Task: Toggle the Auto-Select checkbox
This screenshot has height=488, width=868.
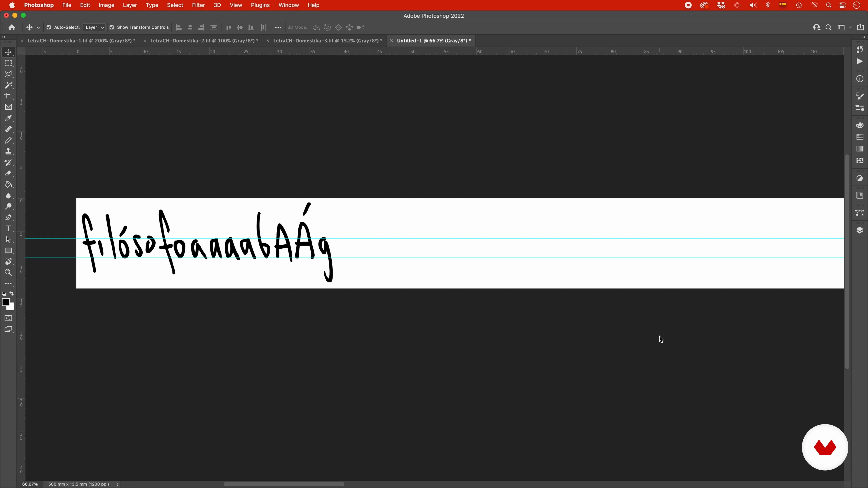Action: (49, 27)
